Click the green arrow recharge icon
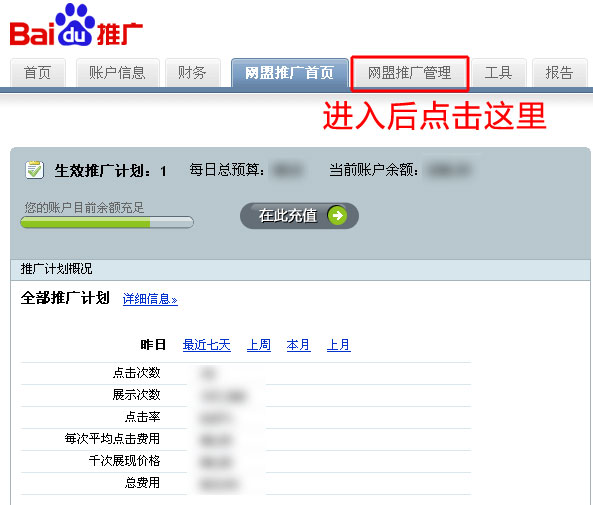This screenshot has width=593, height=505. 337,215
